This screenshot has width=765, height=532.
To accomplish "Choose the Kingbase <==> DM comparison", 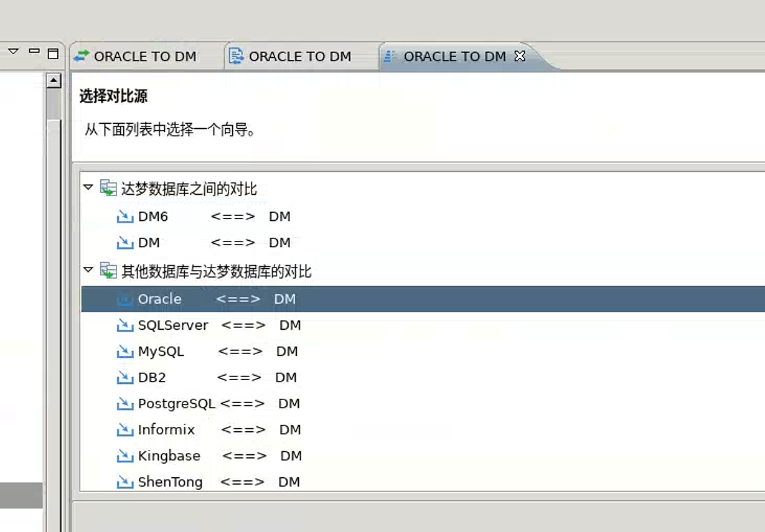I will pos(220,456).
